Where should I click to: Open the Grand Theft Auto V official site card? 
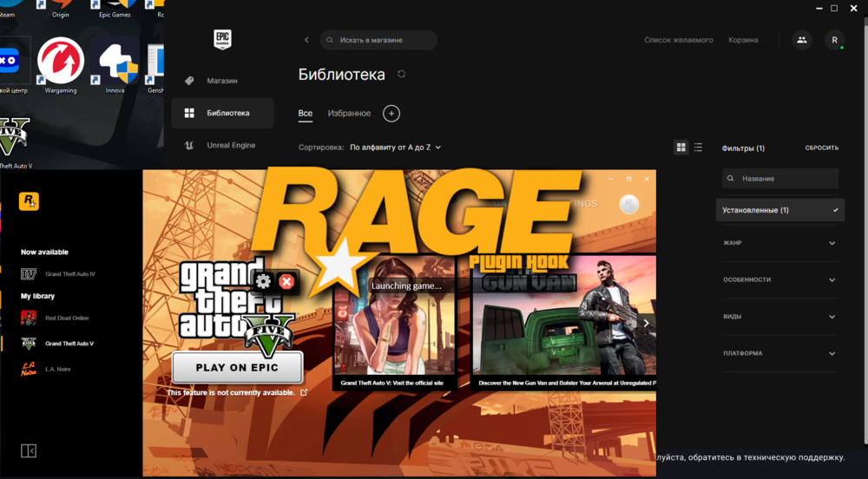[x=394, y=323]
